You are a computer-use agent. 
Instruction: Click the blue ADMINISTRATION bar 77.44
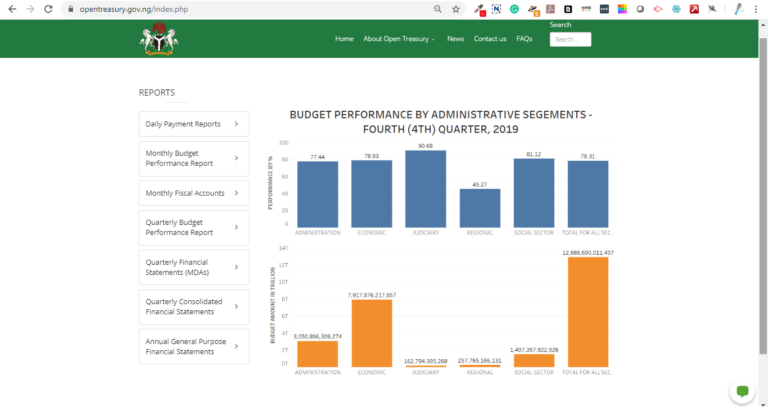point(317,194)
